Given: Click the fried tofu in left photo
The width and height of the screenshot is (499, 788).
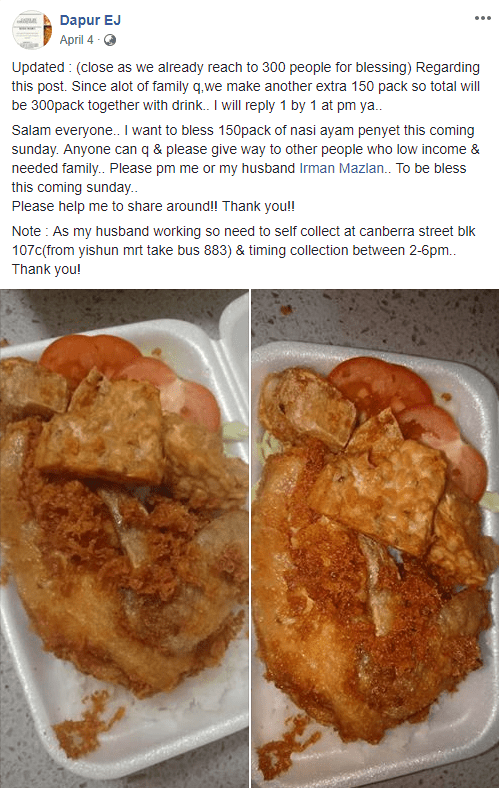Looking at the screenshot, I should point(101,432).
